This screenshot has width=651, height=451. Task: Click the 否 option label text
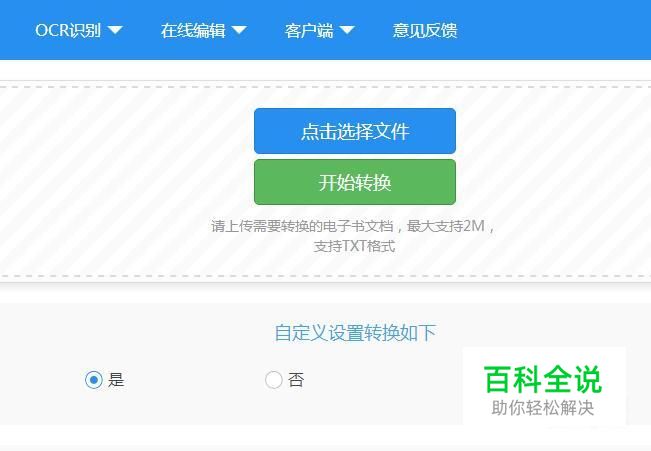coord(296,380)
